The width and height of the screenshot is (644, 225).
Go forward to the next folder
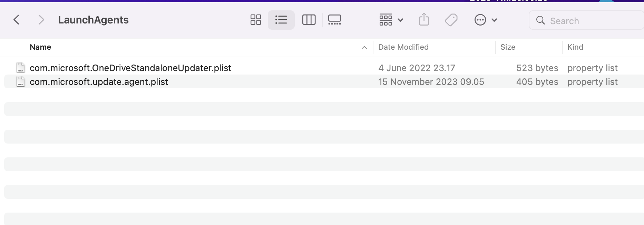(x=41, y=20)
